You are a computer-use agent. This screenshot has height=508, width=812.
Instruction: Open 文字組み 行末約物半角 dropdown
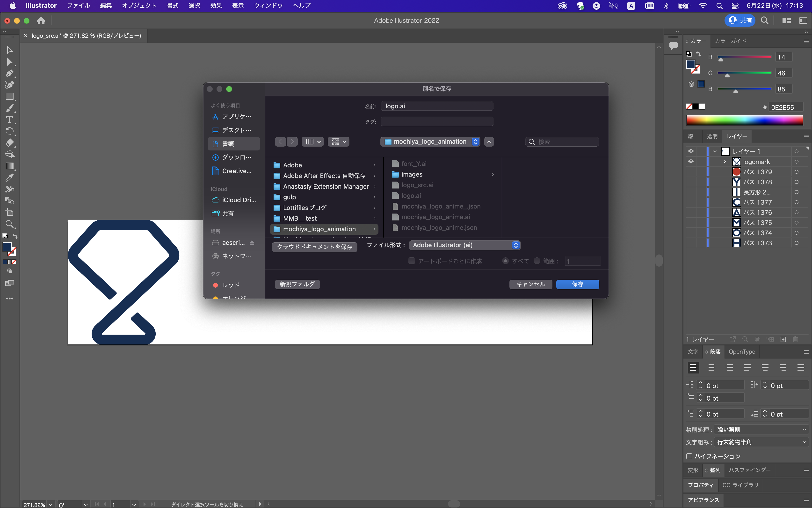(761, 442)
